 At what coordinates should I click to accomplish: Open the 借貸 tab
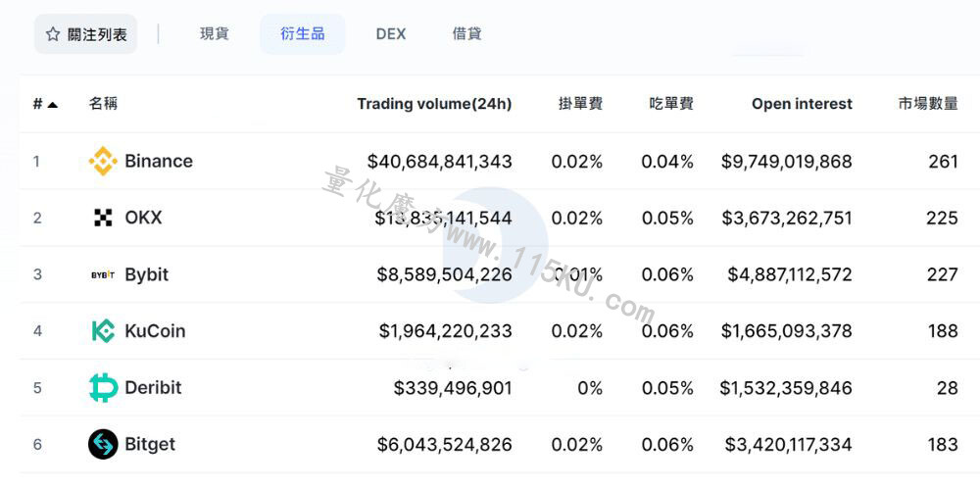[466, 33]
